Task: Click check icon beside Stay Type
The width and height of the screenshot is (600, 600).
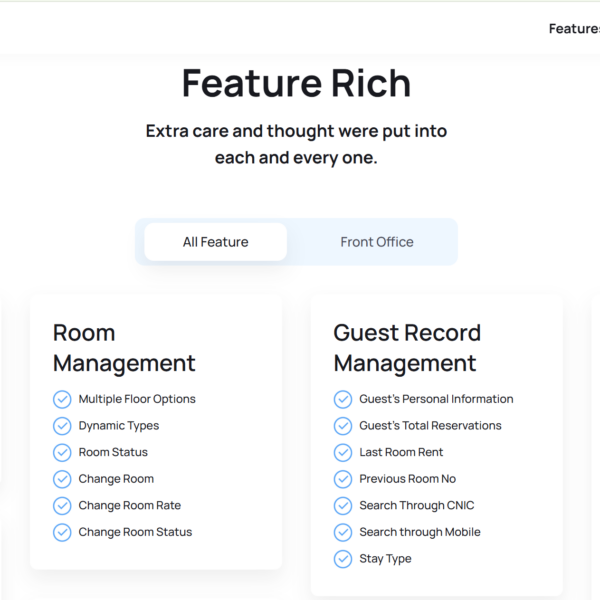Action: click(x=343, y=559)
